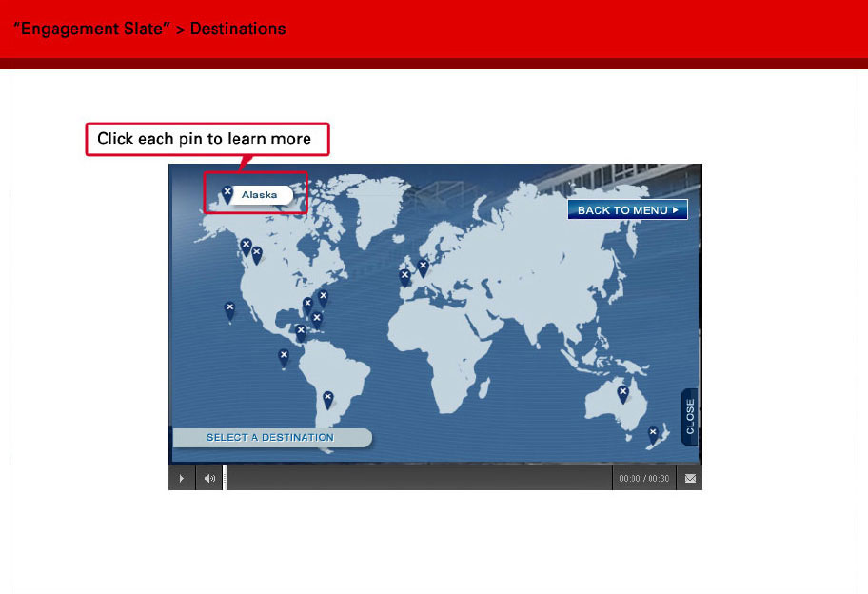Play the video with the play button
This screenshot has width=868, height=594.
(182, 478)
